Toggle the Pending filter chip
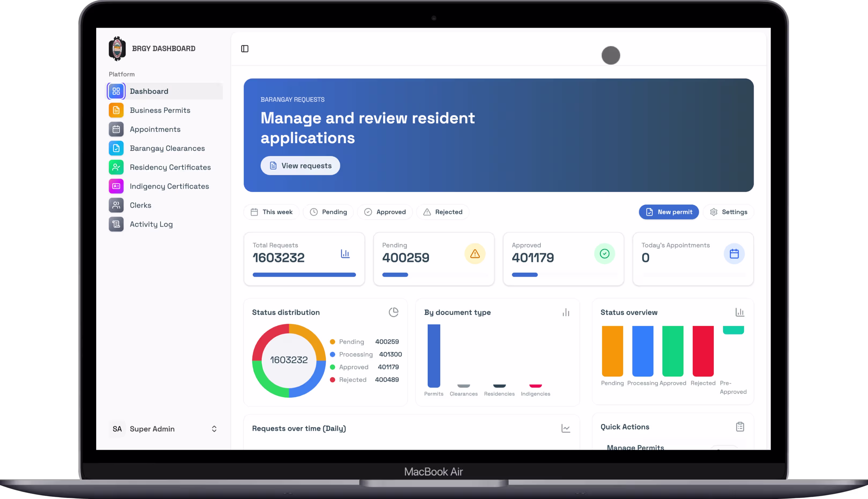Viewport: 868px width, 499px height. 328,212
